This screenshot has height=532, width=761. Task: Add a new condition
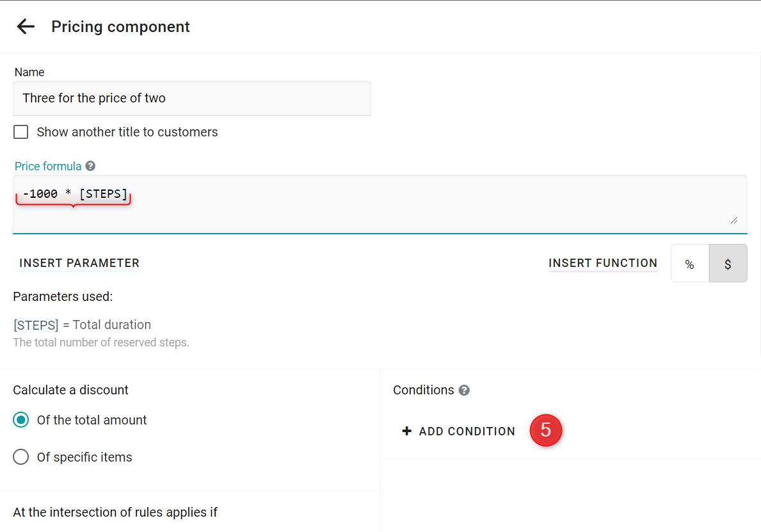tap(459, 431)
